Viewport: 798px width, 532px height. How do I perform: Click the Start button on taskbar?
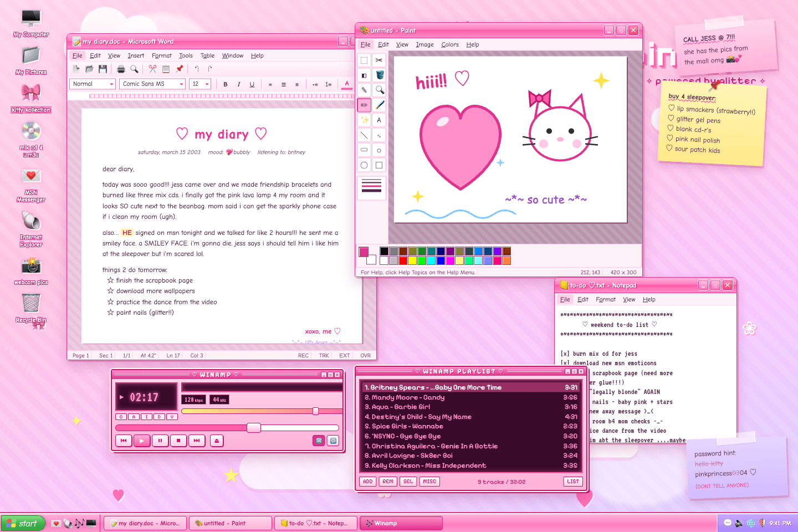(23, 523)
